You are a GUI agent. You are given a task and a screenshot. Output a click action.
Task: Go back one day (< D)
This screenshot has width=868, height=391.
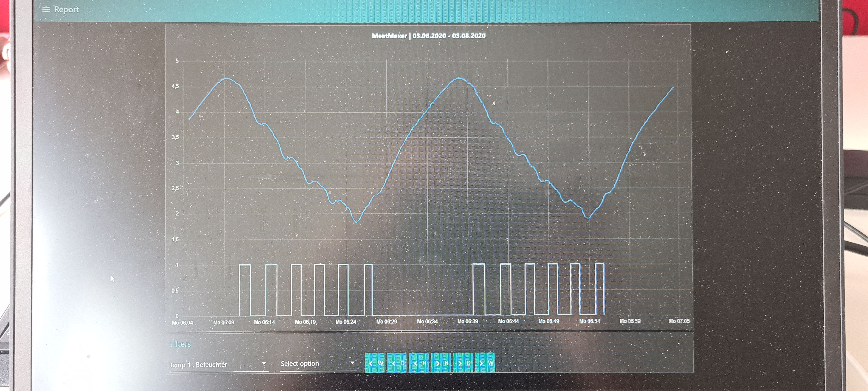397,363
